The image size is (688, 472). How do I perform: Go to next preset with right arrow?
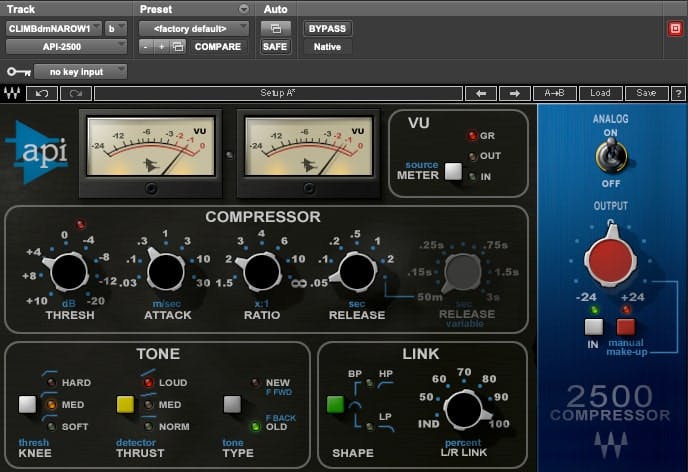[515, 93]
